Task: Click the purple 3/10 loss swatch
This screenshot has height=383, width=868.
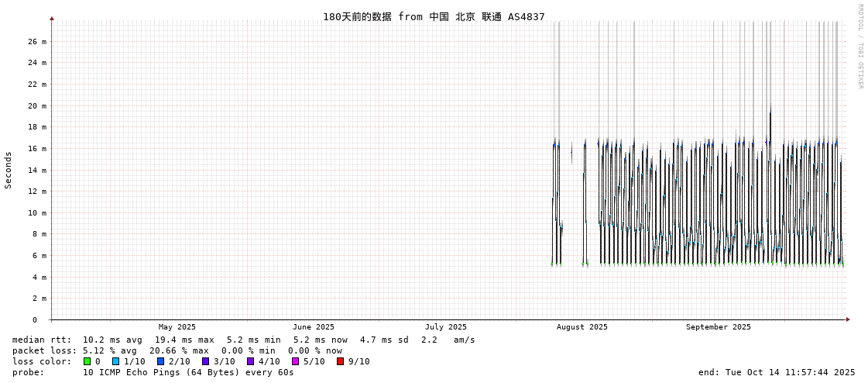Action: tap(206, 361)
